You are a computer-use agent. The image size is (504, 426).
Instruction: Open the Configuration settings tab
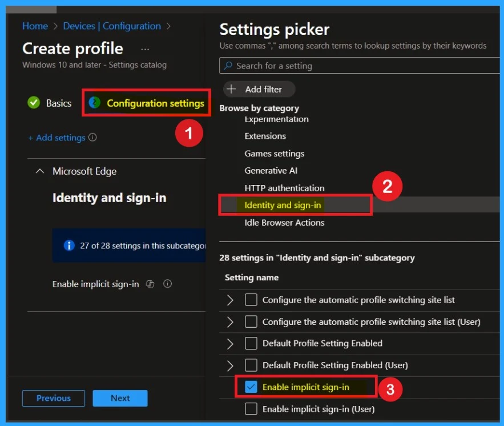[x=146, y=103]
